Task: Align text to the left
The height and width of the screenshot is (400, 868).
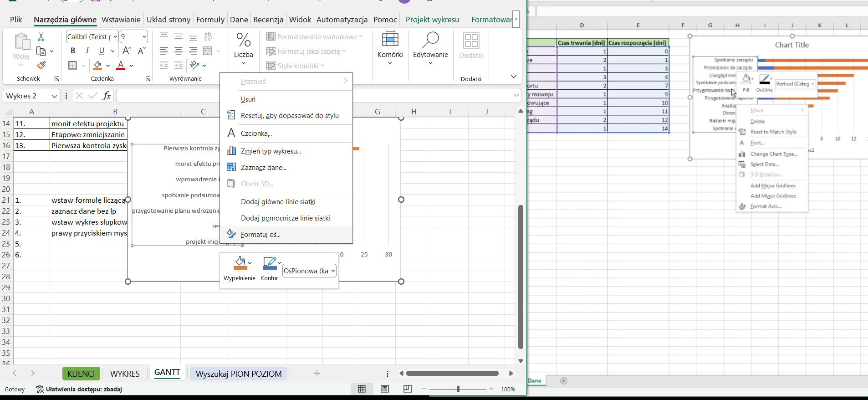Action: tap(164, 51)
